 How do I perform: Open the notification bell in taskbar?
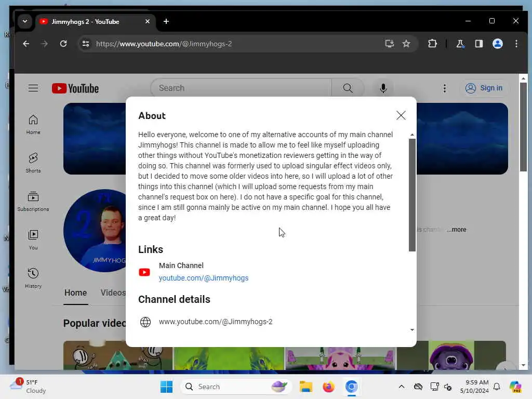click(497, 387)
